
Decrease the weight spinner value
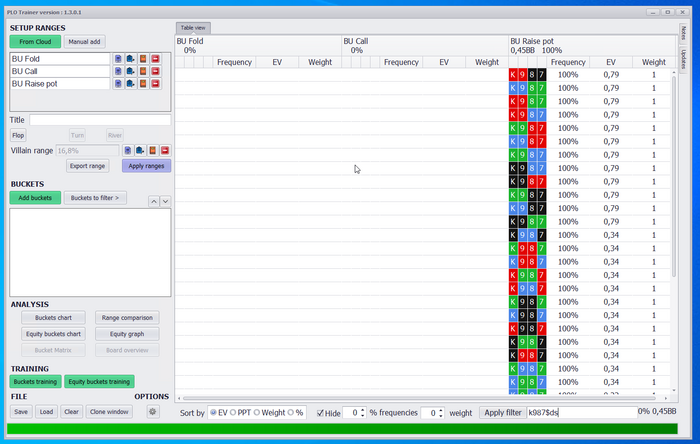[441, 415]
